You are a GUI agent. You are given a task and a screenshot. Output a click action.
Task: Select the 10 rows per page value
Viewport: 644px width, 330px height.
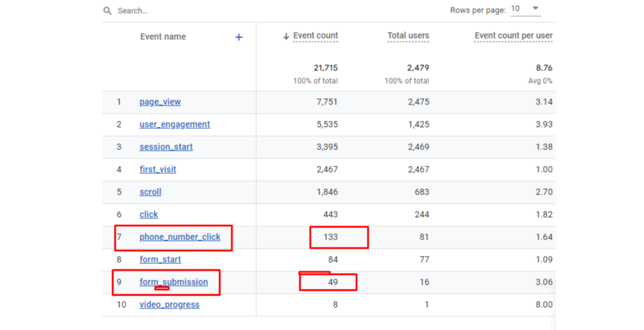[516, 9]
